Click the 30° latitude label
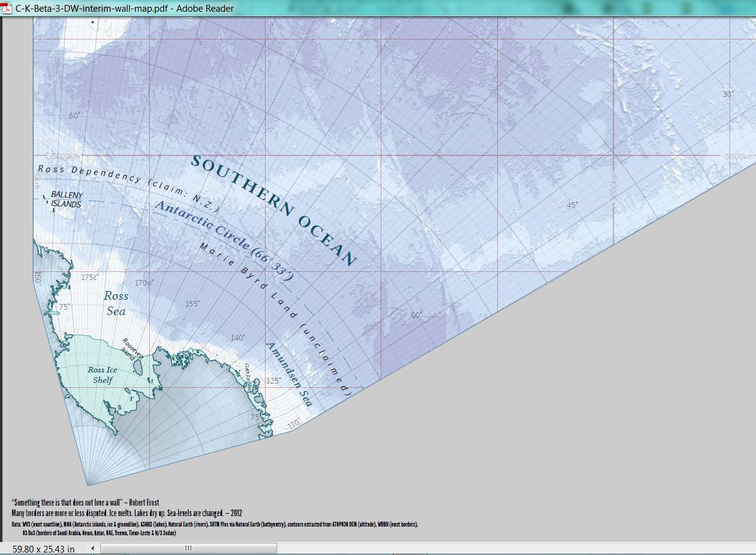This screenshot has width=756, height=555. click(728, 94)
